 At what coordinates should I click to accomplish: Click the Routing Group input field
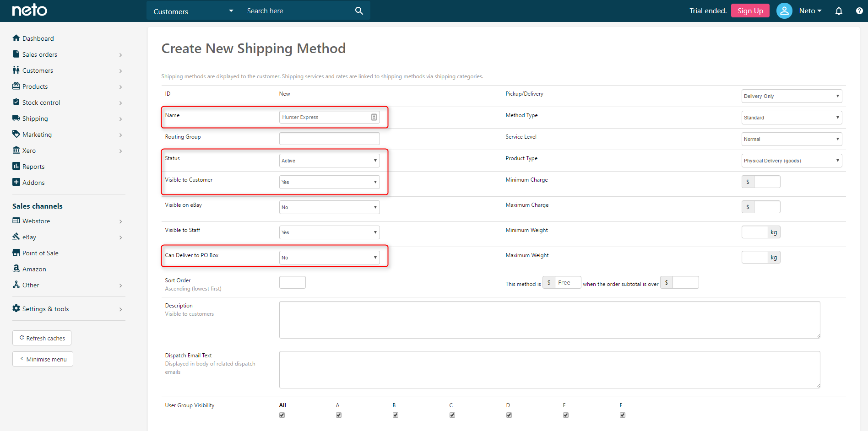tap(330, 139)
